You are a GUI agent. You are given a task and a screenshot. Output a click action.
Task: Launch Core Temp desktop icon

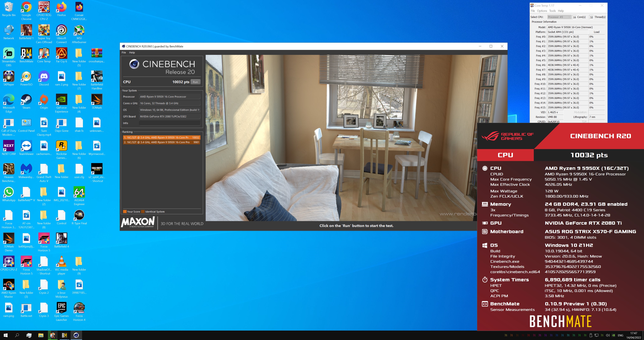(44, 55)
